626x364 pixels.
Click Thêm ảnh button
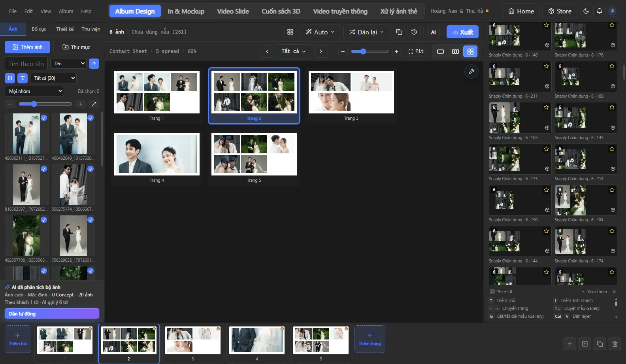tap(27, 47)
